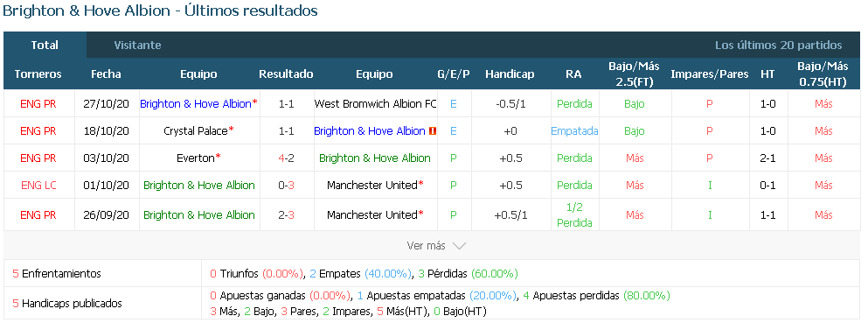Viewport: 868px width, 323px height.
Task: Click the G/E/P column header
Action: [x=454, y=74]
